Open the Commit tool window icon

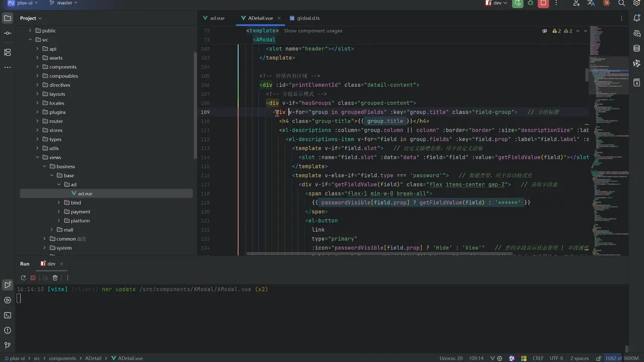click(8, 33)
